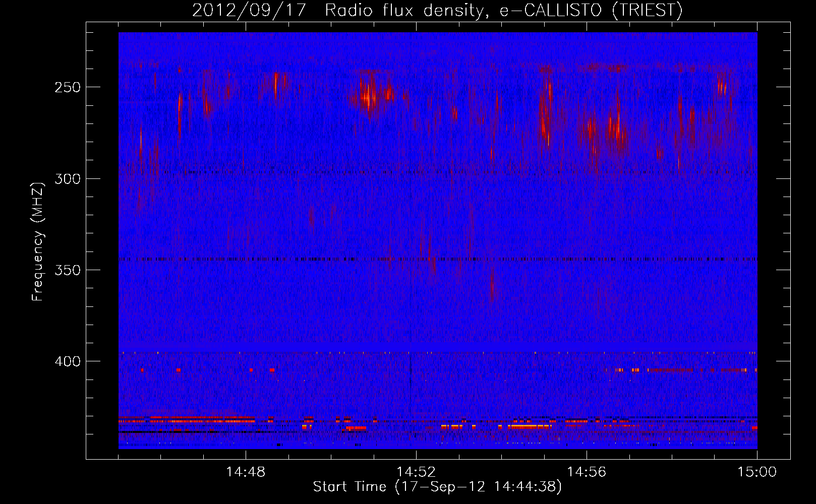This screenshot has height=504, width=816.
Task: Click the 'Start Time (17-Sep-12 14:44:38)' label
Action: [x=437, y=487]
